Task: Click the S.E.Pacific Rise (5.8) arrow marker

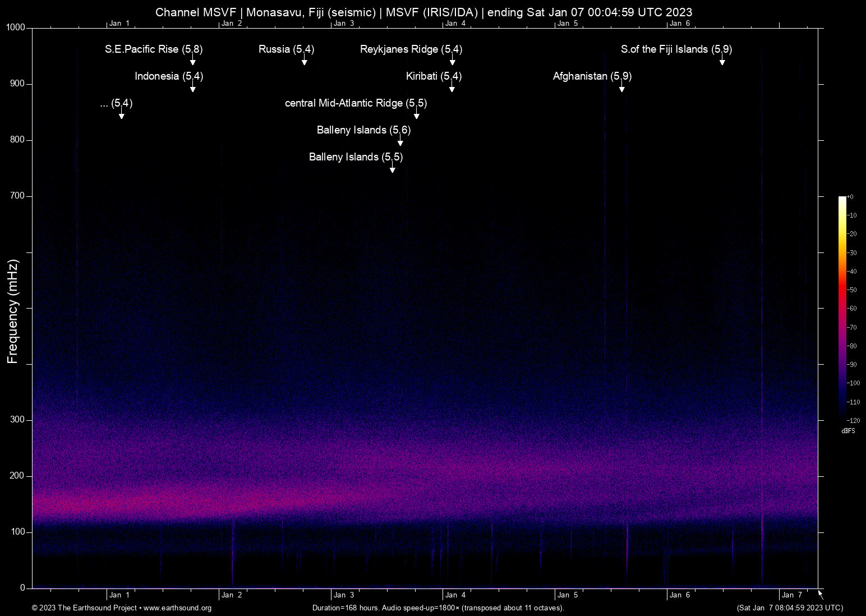Action: pyautogui.click(x=193, y=60)
